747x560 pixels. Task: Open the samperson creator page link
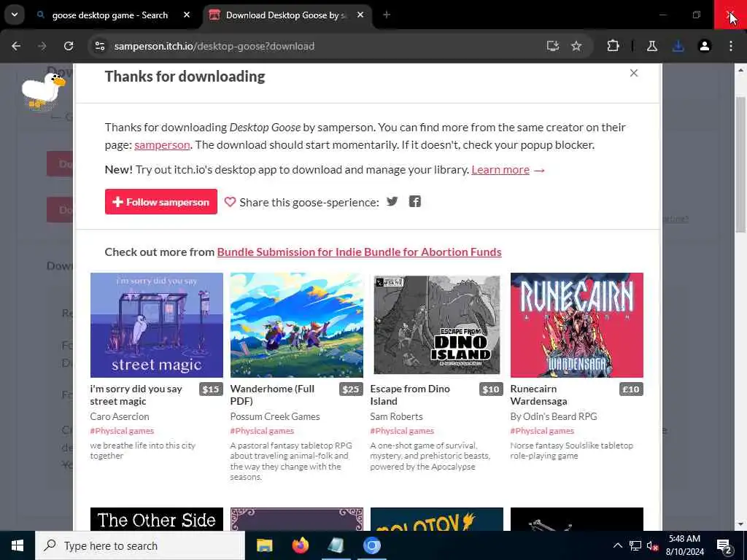(x=162, y=145)
